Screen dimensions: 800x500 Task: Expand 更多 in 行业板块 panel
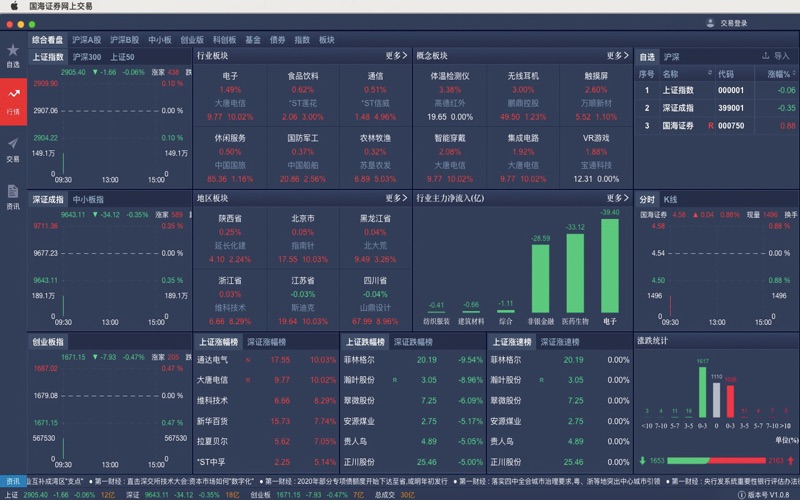[396, 56]
